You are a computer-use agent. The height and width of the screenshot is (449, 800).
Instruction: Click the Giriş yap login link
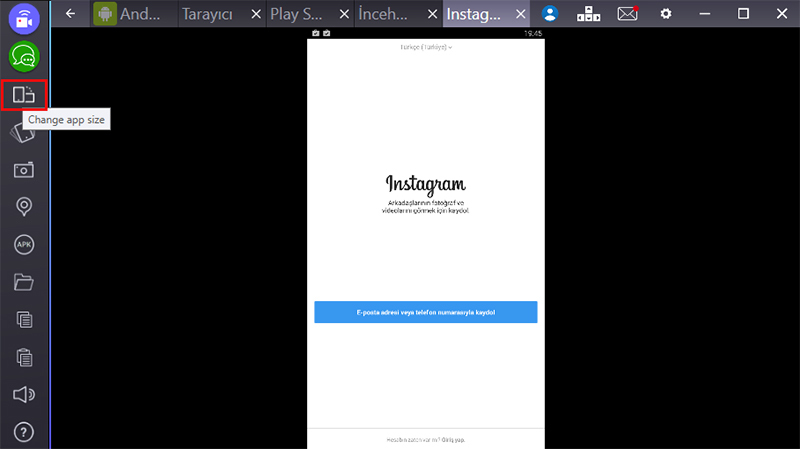(x=453, y=440)
